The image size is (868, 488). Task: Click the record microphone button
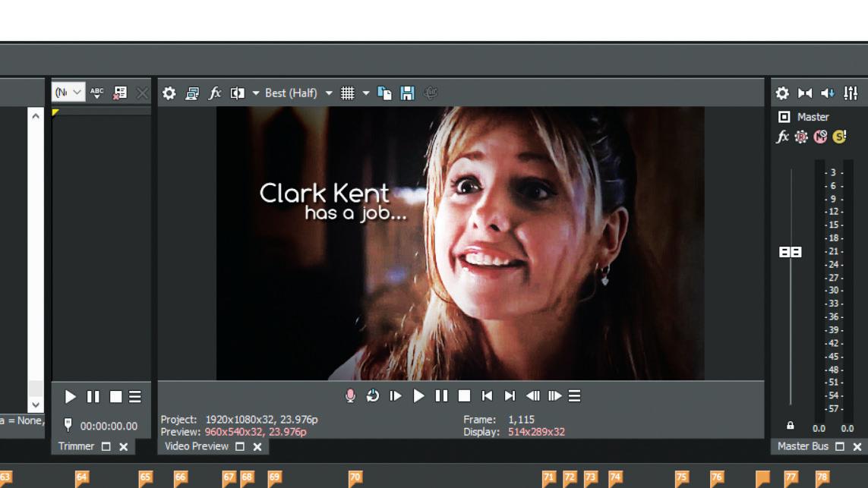[350, 395]
